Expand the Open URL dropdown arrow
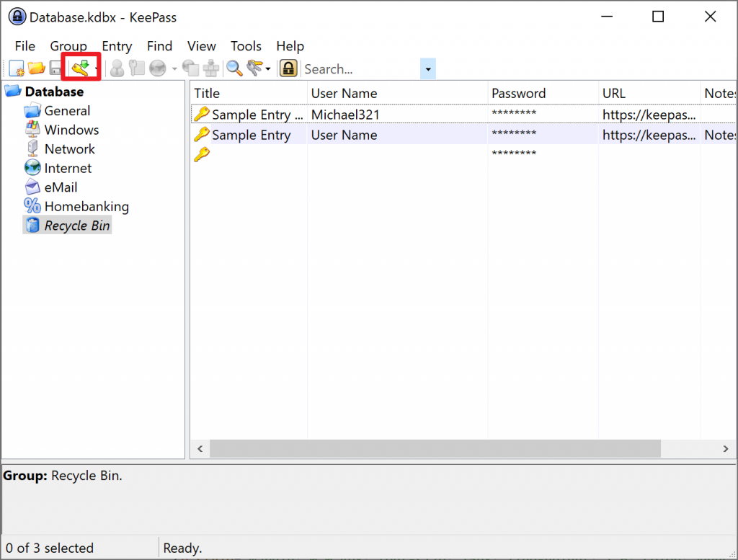The image size is (738, 560). (x=174, y=68)
